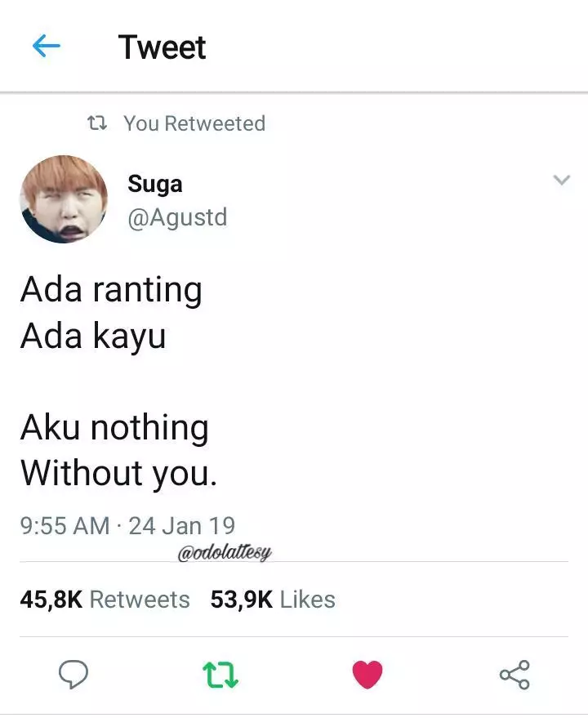The height and width of the screenshot is (718, 588).
Task: View the 45,8K Retweets list
Action: (105, 600)
